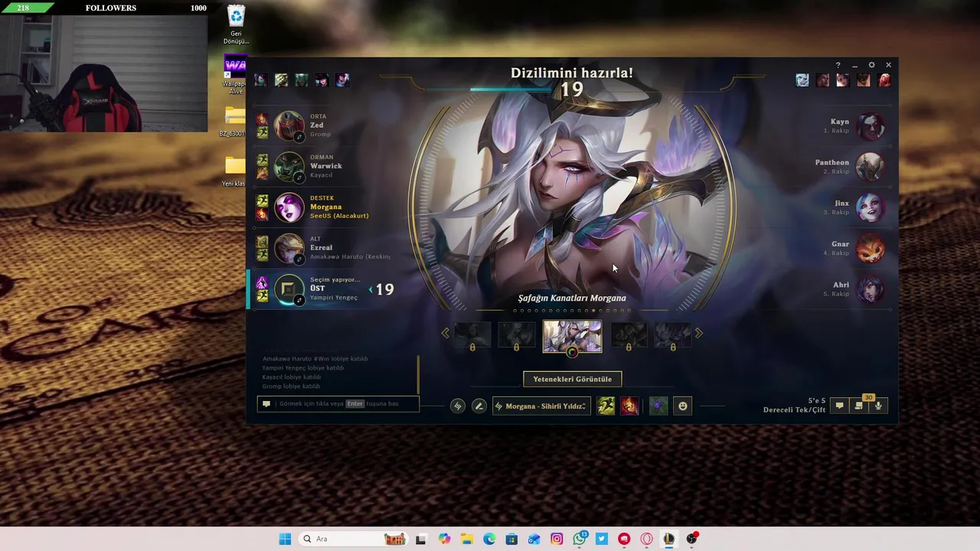Click the League of Legends taskbar icon

669,539
